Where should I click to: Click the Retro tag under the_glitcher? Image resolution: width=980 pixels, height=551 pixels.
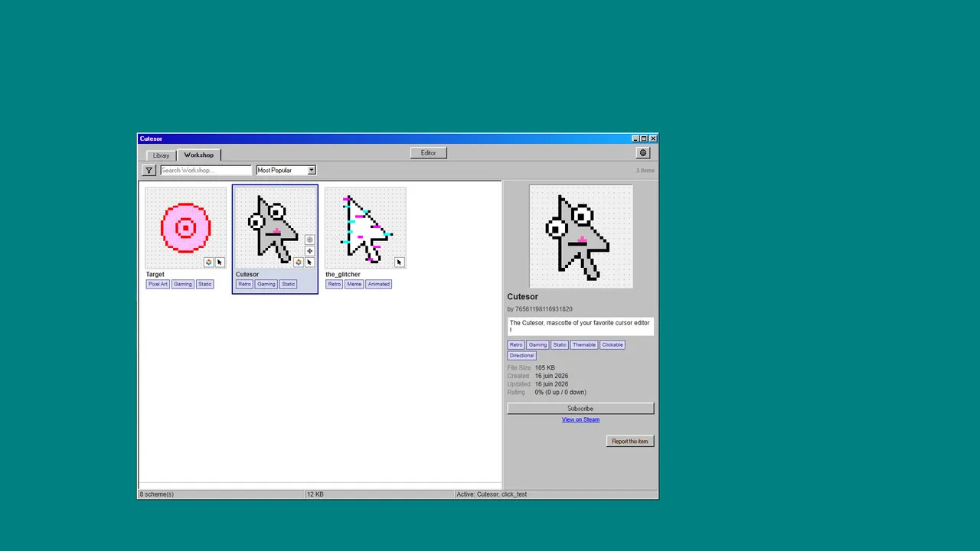334,284
